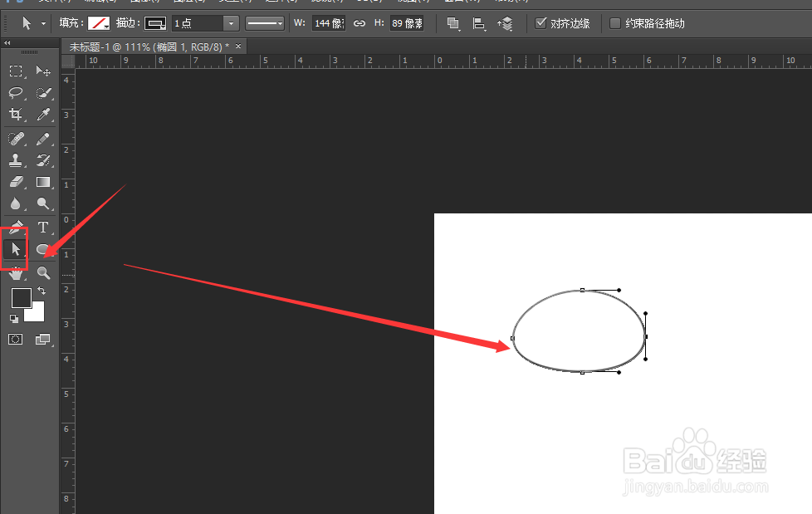Click the bottom anchor point of ellipse
Viewport: 812px width, 514px height.
pos(583,372)
